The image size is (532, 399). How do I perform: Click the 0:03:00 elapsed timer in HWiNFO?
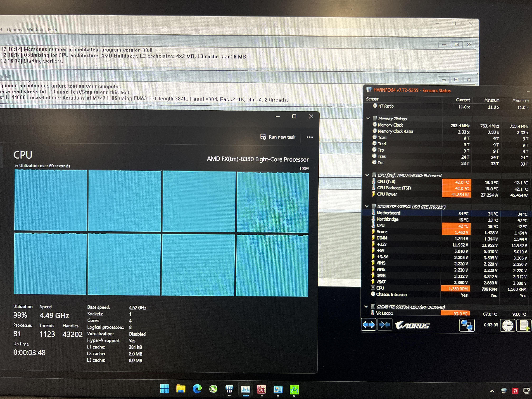(491, 325)
